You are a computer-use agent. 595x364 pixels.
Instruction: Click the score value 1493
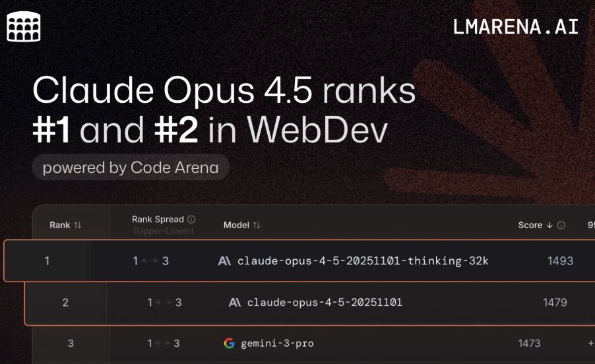tap(560, 261)
